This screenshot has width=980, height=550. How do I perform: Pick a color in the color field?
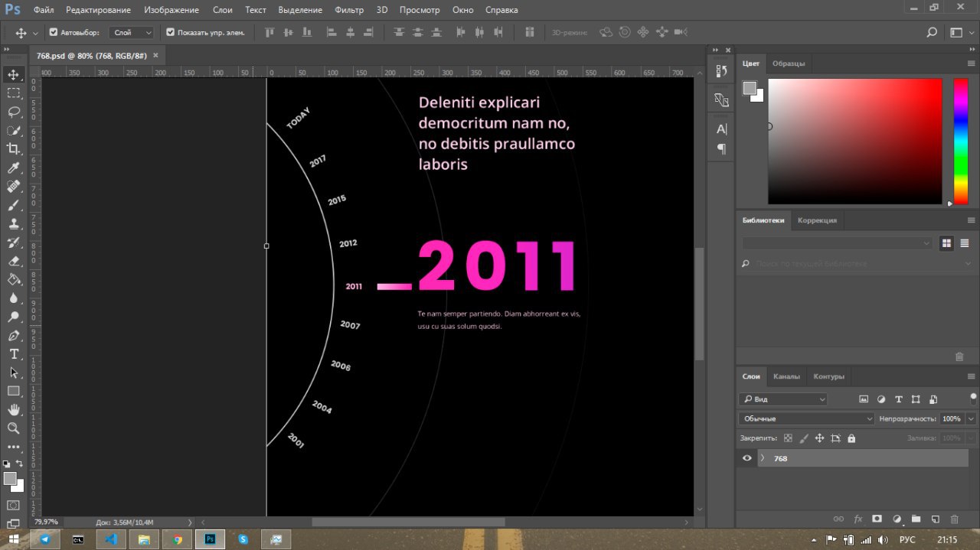[854, 142]
